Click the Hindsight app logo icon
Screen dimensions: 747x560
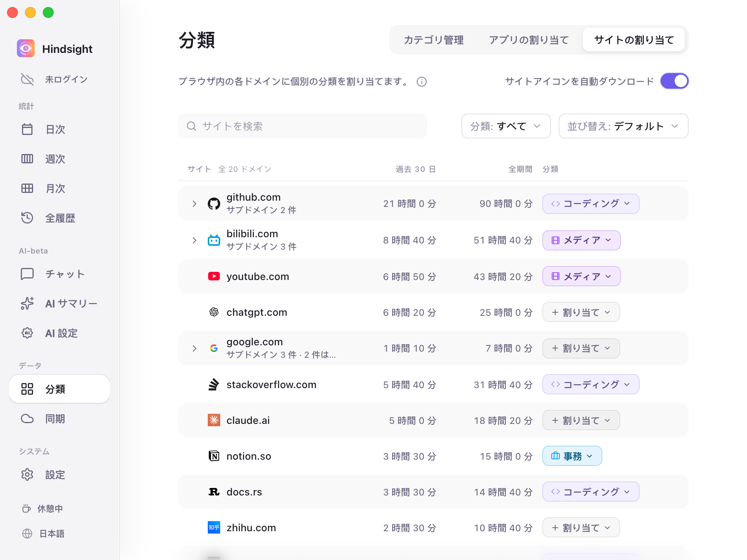[x=26, y=49]
